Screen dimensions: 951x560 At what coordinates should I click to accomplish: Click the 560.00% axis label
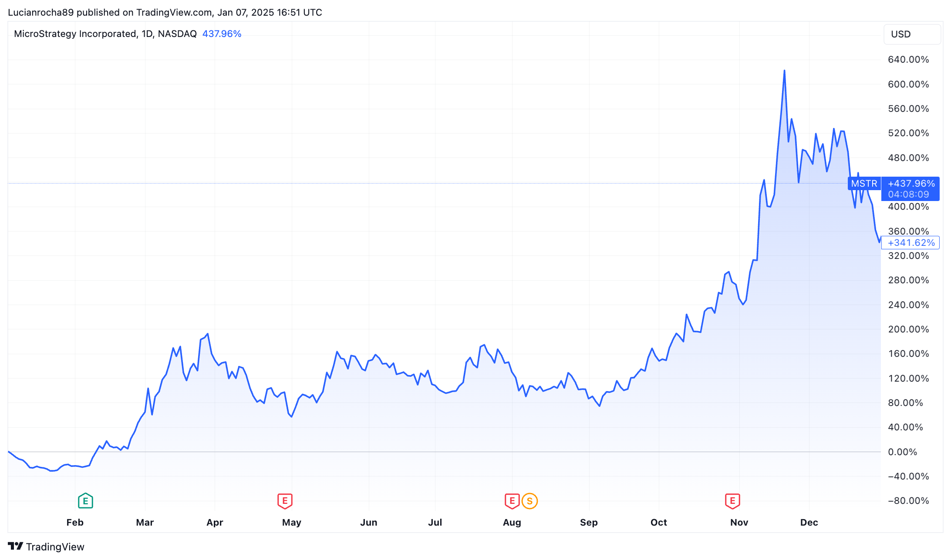point(908,109)
